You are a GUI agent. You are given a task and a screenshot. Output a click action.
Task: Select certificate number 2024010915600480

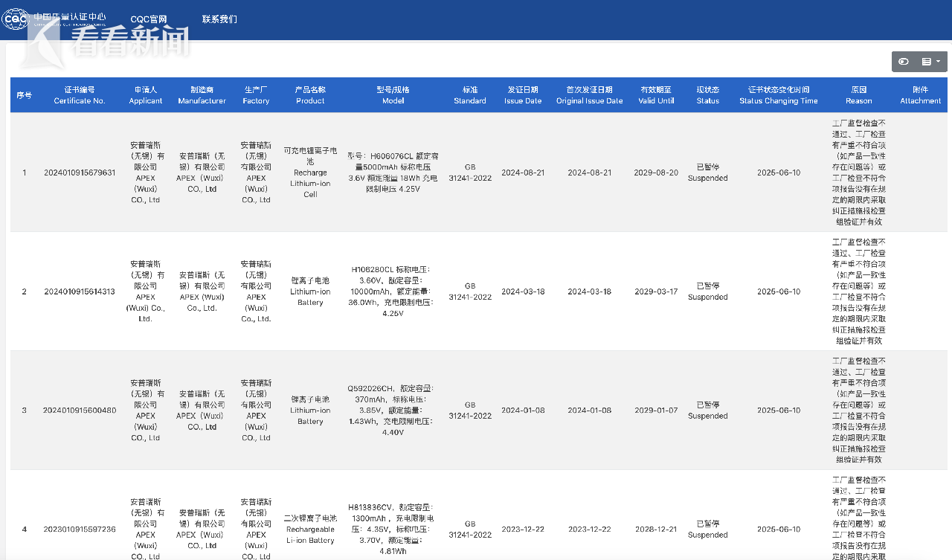[x=80, y=411]
